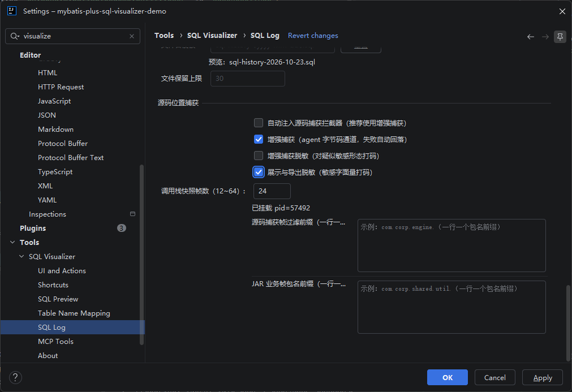
Task: Click the settings tree scrollbar
Action: (141, 255)
